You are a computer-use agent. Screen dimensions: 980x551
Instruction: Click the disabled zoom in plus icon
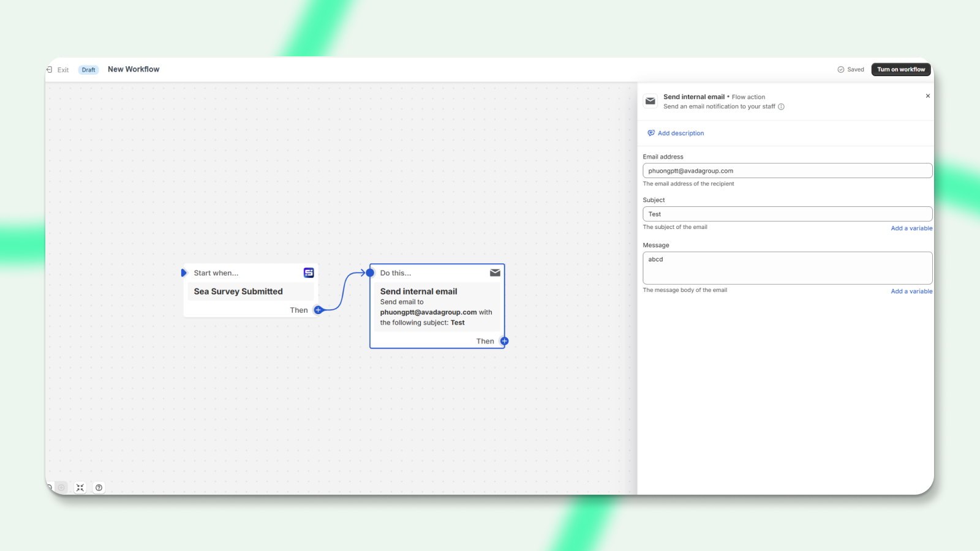click(x=61, y=487)
